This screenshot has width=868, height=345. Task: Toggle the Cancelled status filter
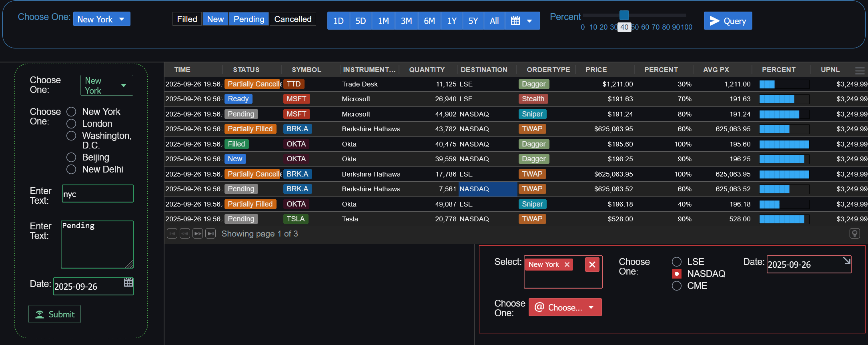(x=293, y=19)
